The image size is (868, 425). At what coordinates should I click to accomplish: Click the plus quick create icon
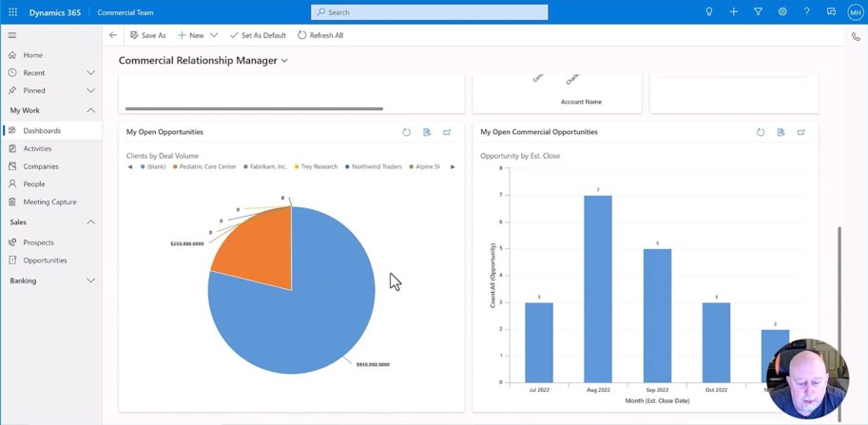pyautogui.click(x=734, y=11)
